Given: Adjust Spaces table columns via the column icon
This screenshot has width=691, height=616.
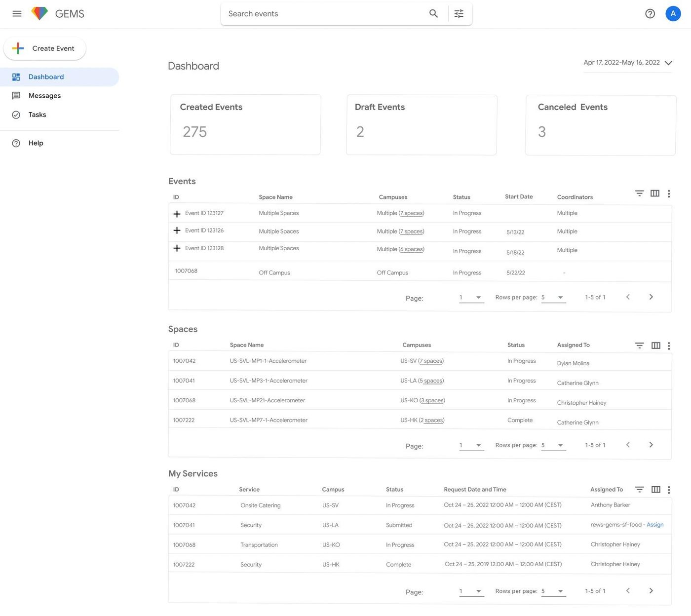Looking at the screenshot, I should (x=655, y=345).
